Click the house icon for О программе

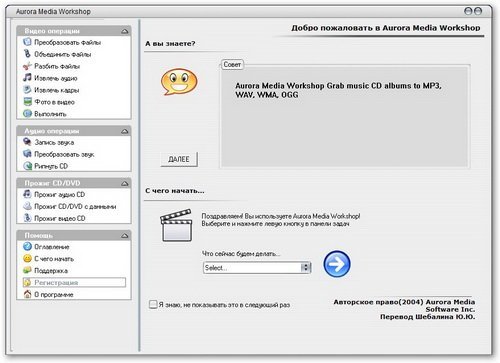tap(27, 294)
